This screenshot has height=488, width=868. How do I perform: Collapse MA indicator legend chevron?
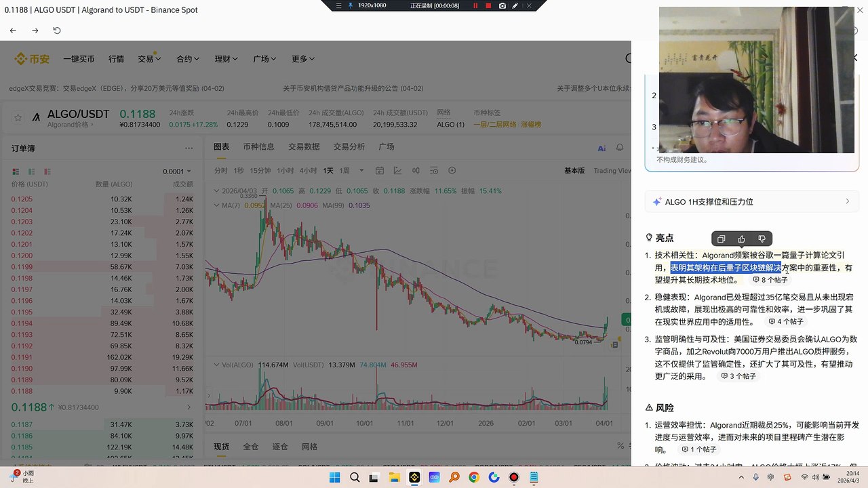(x=217, y=205)
